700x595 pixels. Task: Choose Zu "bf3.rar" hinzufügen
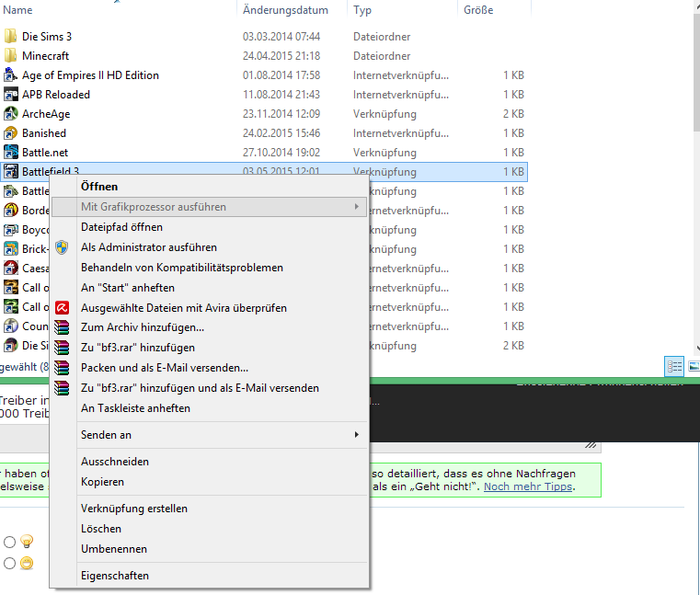(x=137, y=348)
